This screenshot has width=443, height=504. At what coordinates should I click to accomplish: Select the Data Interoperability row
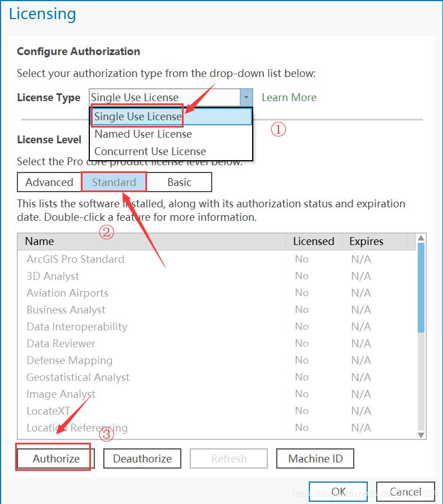217,326
